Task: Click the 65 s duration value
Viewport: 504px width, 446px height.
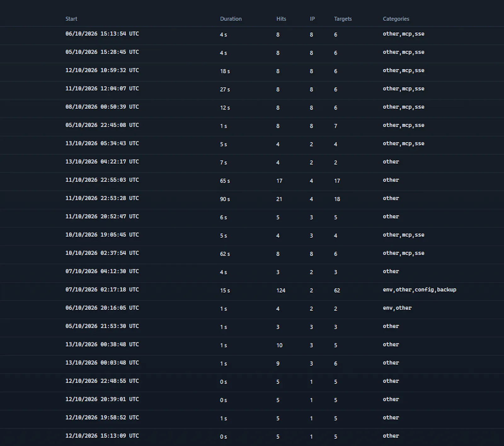Action: (225, 181)
